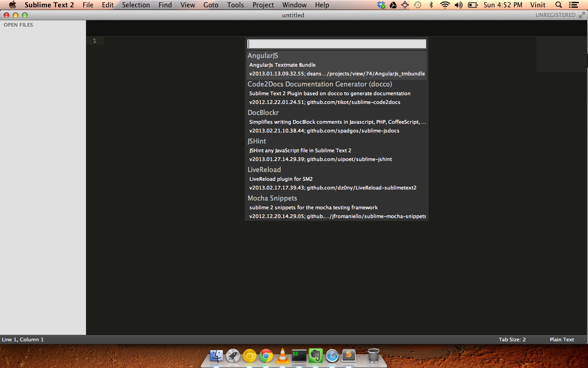Open Sublime Text icon in the dock
588x368 pixels.
(349, 355)
